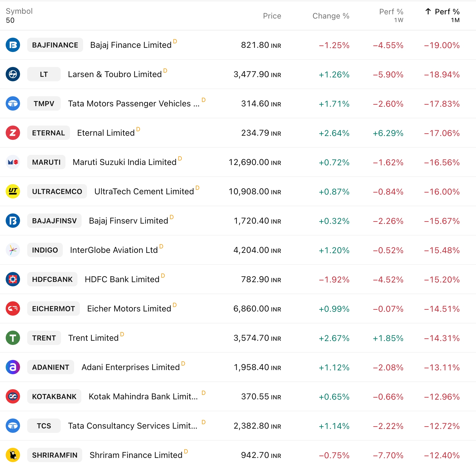Sort by Change % column header
This screenshot has height=469, width=476.
[331, 16]
